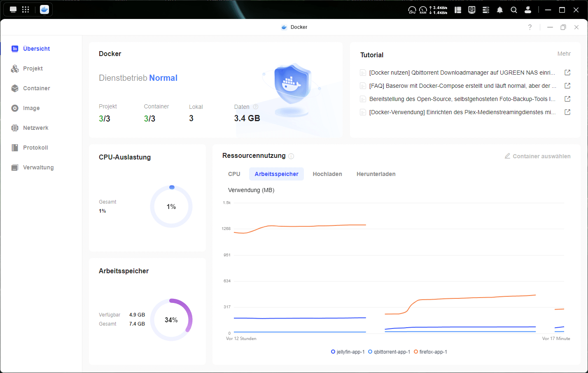Go to the Container sidebar item
588x373 pixels.
coord(36,88)
